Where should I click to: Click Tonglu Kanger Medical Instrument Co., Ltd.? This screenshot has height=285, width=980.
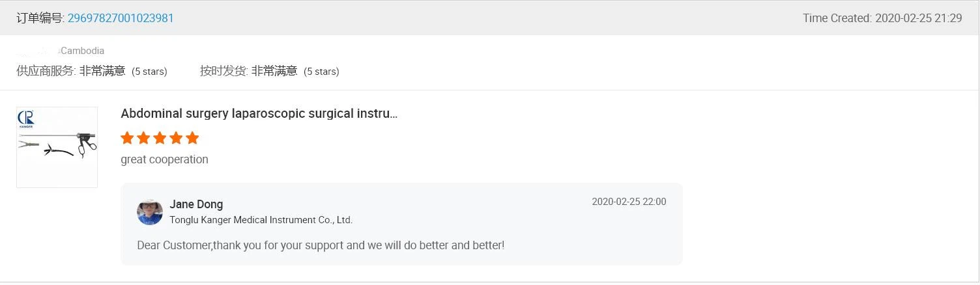click(x=261, y=220)
